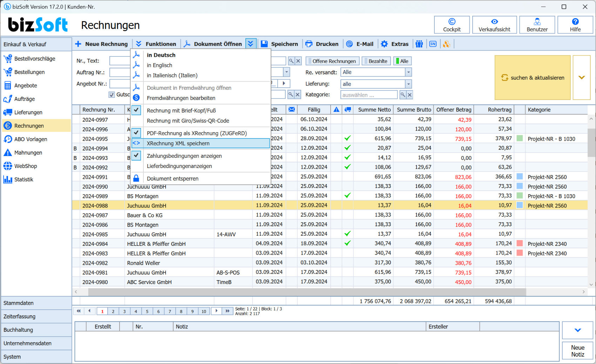
Task: Open Verkaufssicht eye button
Action: pyautogui.click(x=494, y=25)
